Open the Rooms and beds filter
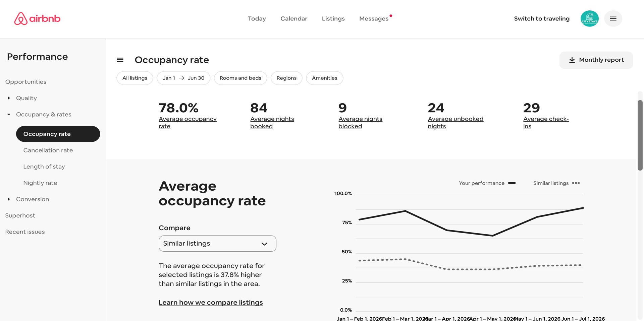 [240, 78]
